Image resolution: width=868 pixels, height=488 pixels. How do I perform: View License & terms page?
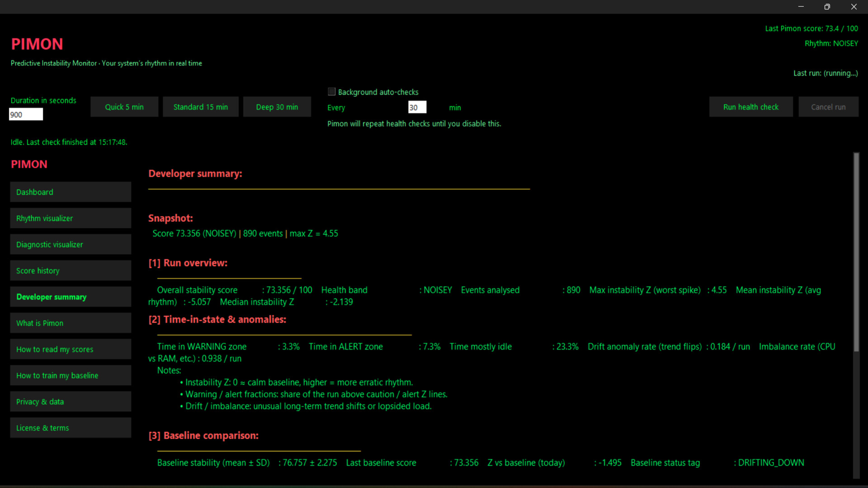[71, 428]
